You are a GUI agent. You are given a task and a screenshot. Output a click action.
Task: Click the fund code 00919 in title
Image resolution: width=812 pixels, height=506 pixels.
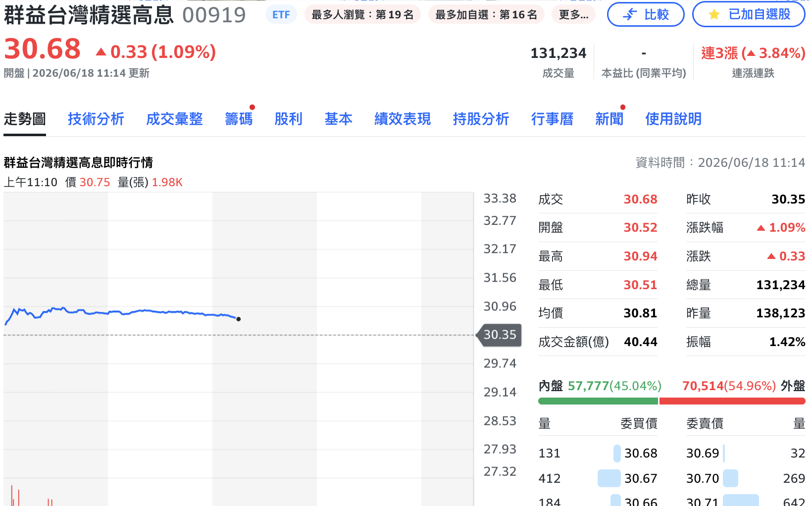point(214,15)
